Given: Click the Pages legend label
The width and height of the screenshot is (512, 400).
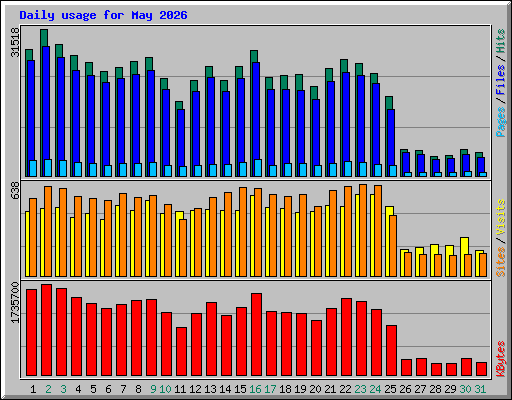Looking at the screenshot, I should [x=500, y=122].
